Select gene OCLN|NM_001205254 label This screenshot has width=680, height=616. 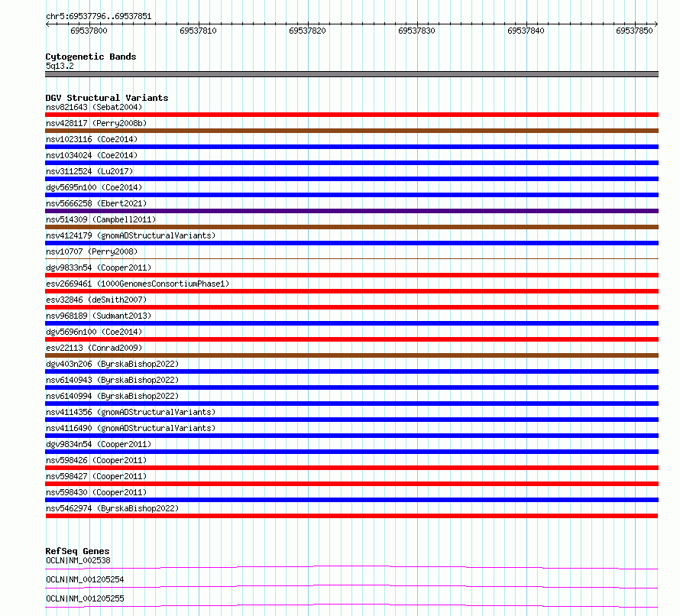pos(85,579)
